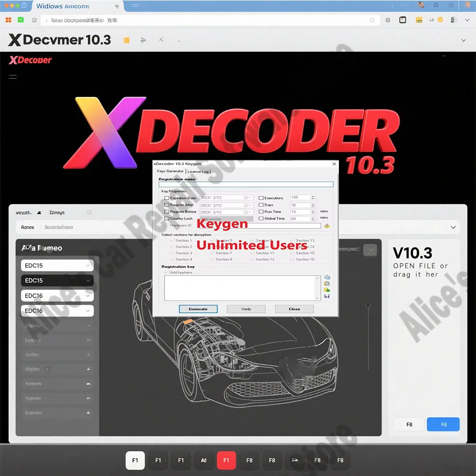The width and height of the screenshot is (476, 476).
Task: Click the magnifier icon in address bar
Action: pos(372,20)
